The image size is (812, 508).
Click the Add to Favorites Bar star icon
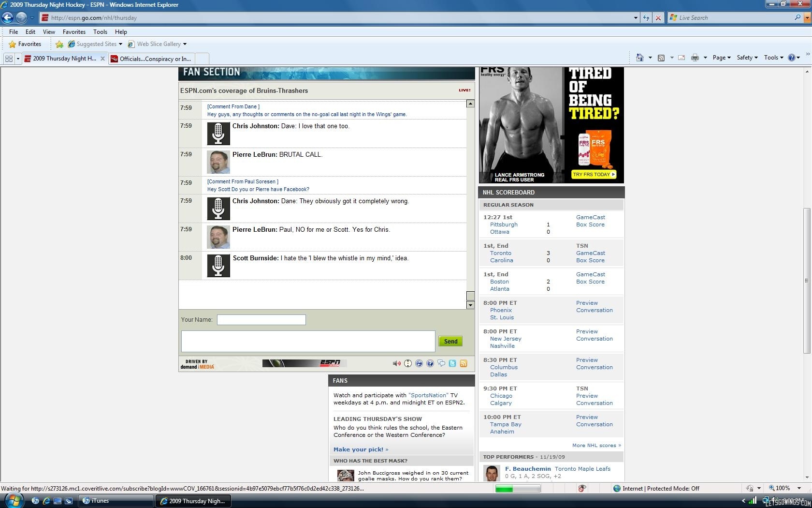(x=59, y=44)
